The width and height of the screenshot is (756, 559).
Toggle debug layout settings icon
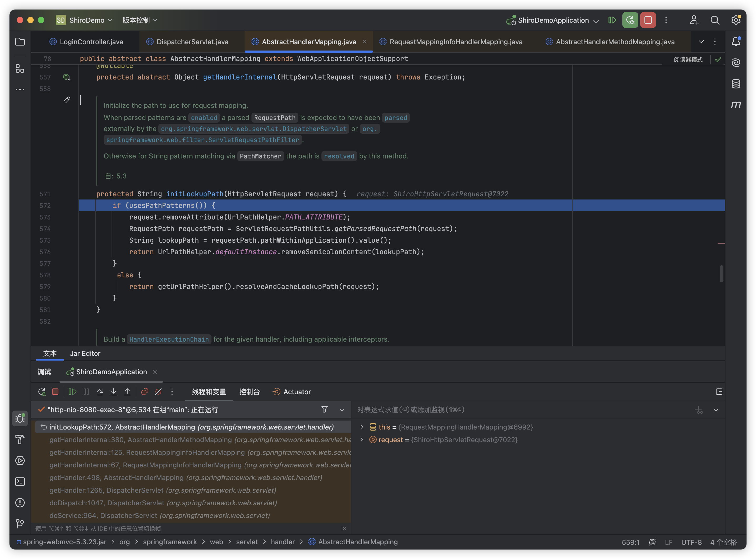pyautogui.click(x=719, y=392)
